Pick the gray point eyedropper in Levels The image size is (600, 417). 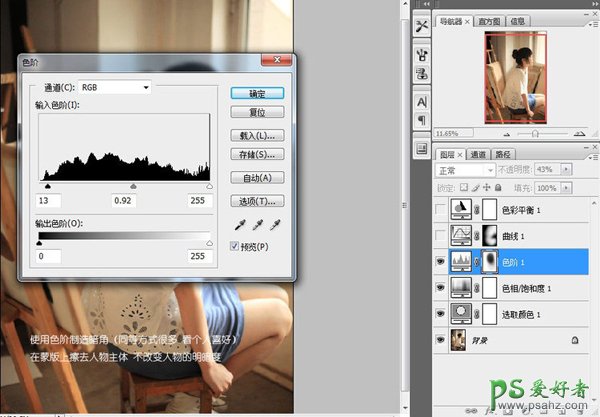click(255, 225)
